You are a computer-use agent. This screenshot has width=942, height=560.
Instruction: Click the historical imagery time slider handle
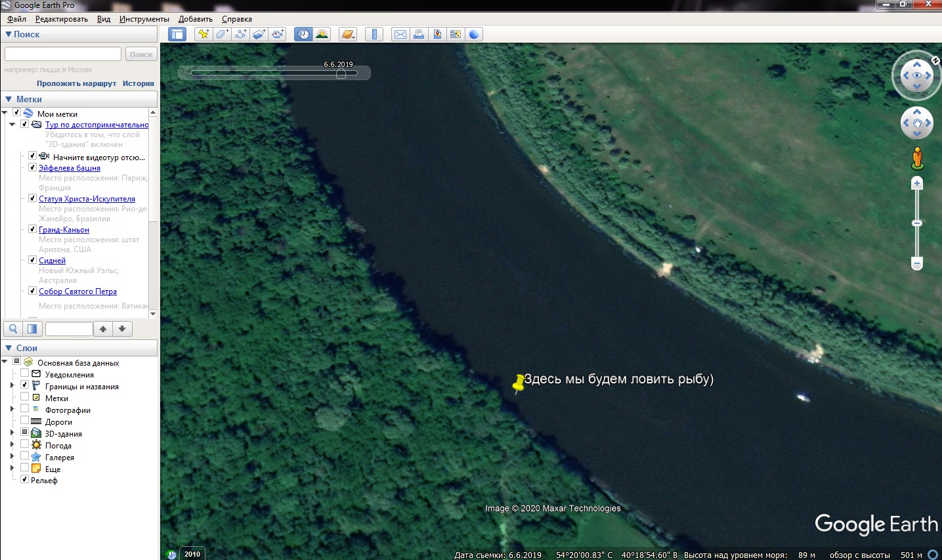(x=341, y=74)
